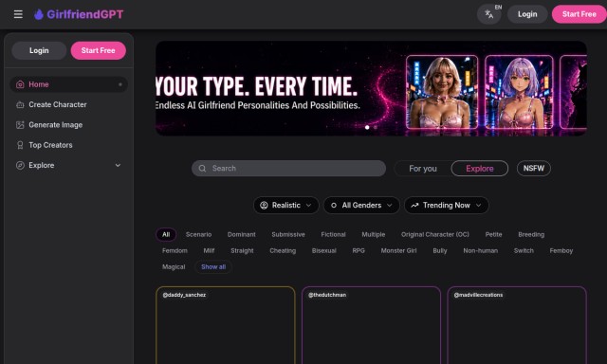Click the Realistic style face icon

tap(264, 206)
